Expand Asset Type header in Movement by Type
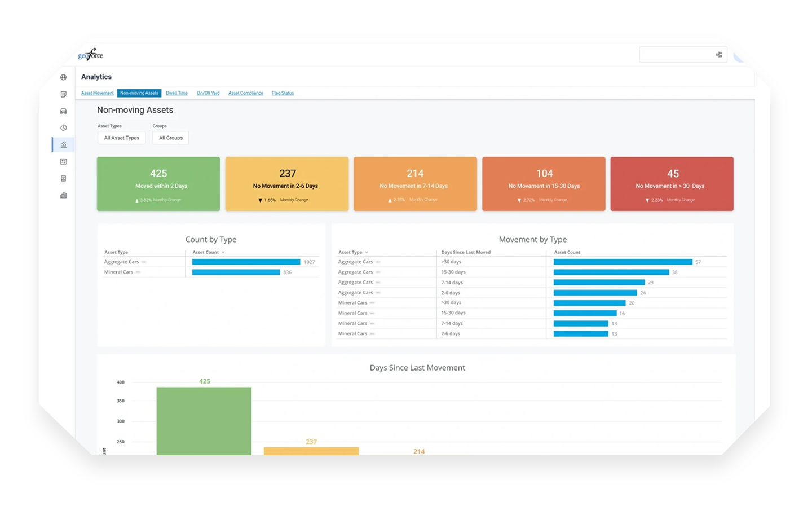The width and height of the screenshot is (812, 528). (x=353, y=252)
